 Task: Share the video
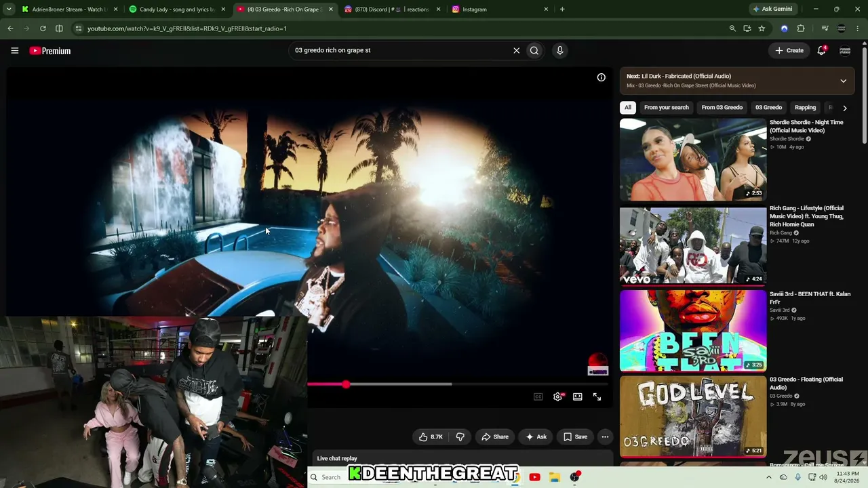pyautogui.click(x=495, y=436)
